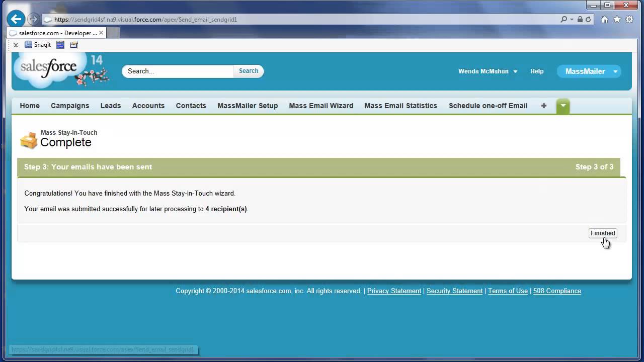Select the salesforce.com - Developer tab
Image resolution: width=644 pixels, height=362 pixels.
pos(56,33)
